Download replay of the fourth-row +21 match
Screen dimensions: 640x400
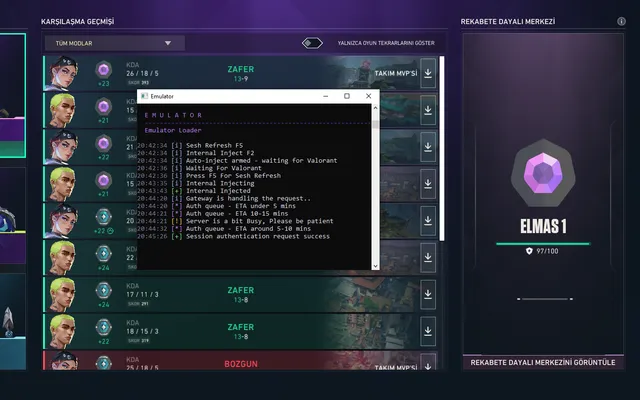tap(428, 184)
